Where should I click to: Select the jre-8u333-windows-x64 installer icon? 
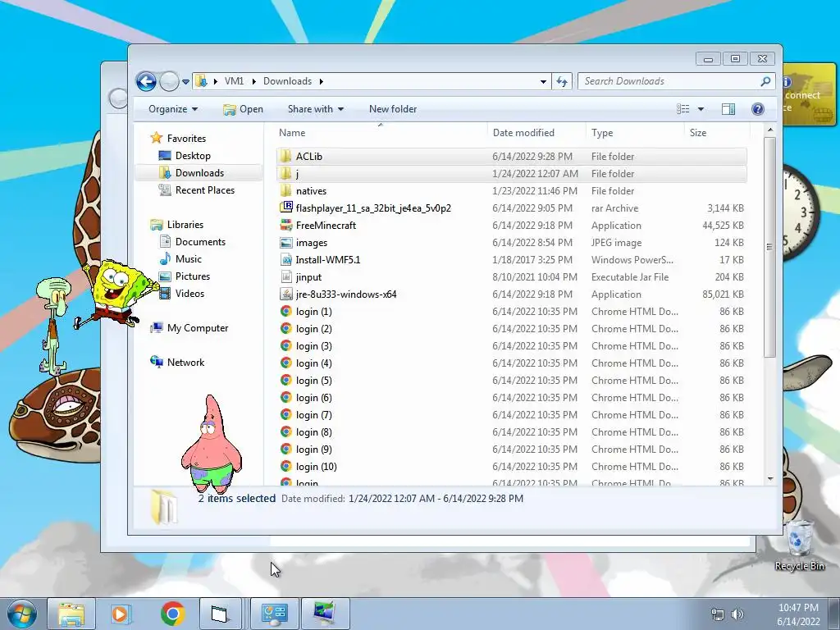(x=286, y=294)
